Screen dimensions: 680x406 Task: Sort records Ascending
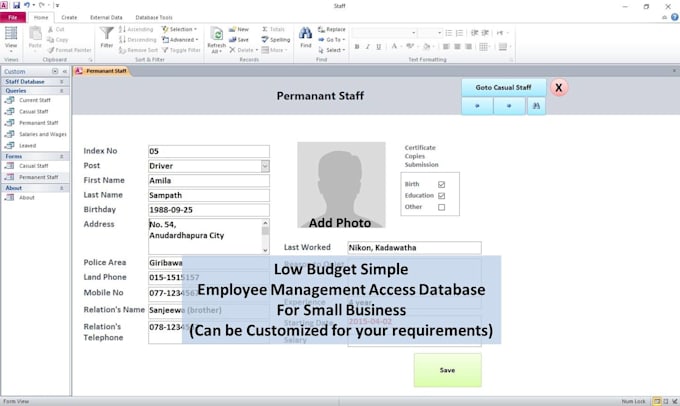[x=136, y=29]
